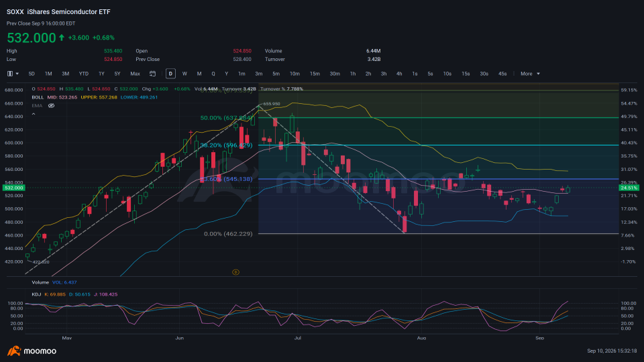
Task: Click the dividend D marker on chart
Action: [235, 272]
